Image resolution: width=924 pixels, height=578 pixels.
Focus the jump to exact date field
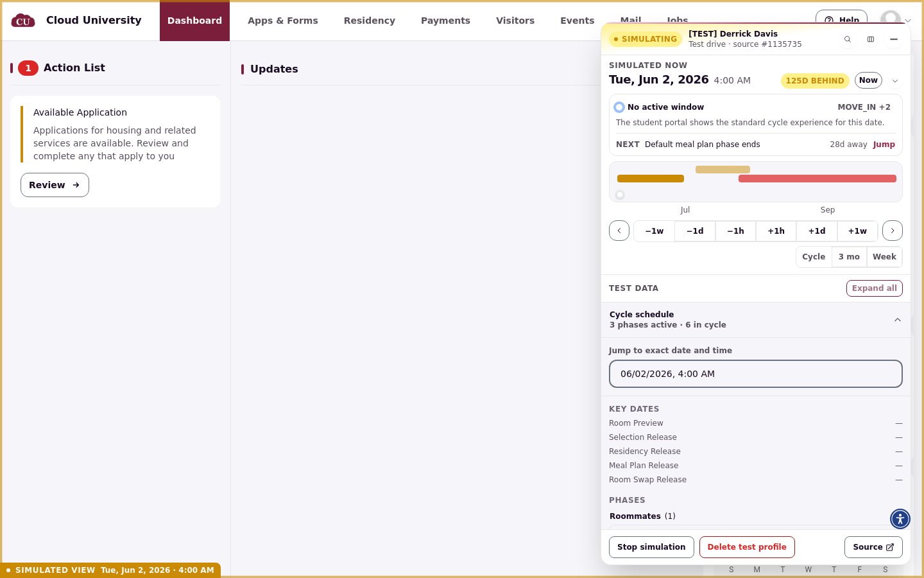(756, 374)
